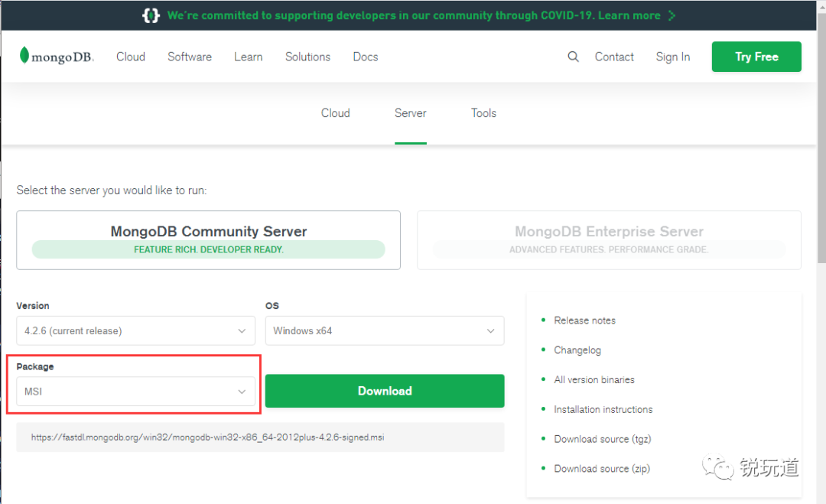Open the Solutions menu

tap(307, 57)
